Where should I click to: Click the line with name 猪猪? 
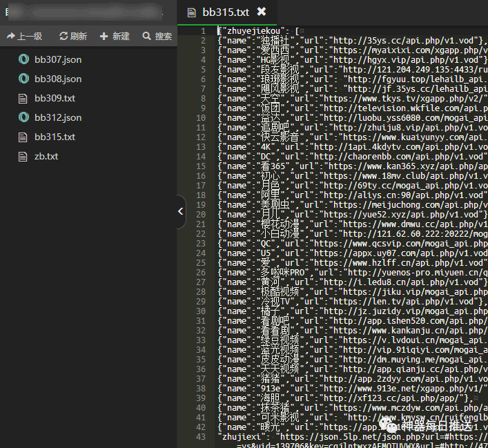click(x=352, y=378)
